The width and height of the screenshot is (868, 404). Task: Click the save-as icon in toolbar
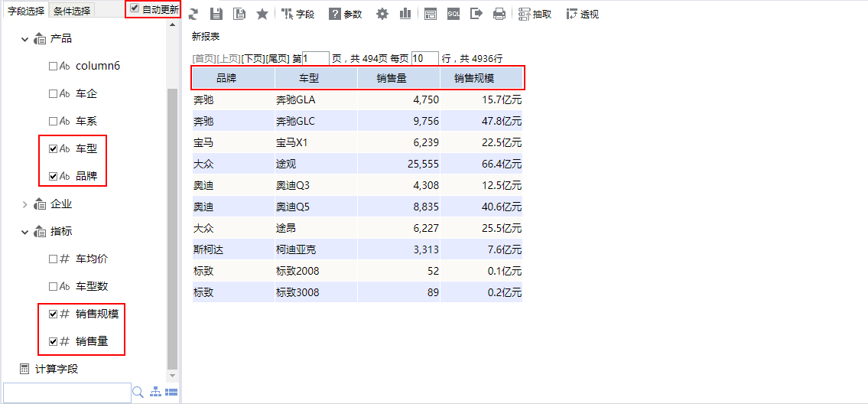point(239,15)
